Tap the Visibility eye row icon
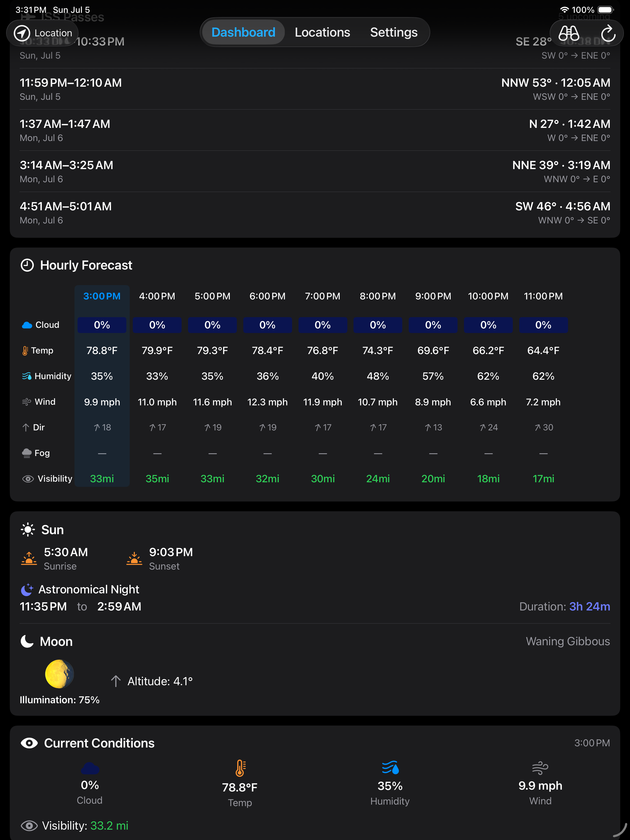 (x=28, y=479)
